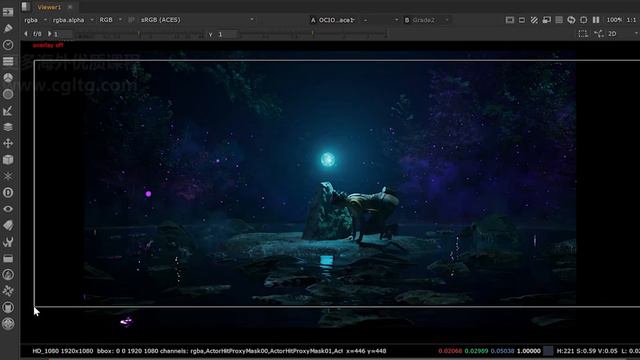Open the pinwheel-shaped plugin toolbar icon

click(x=8, y=291)
